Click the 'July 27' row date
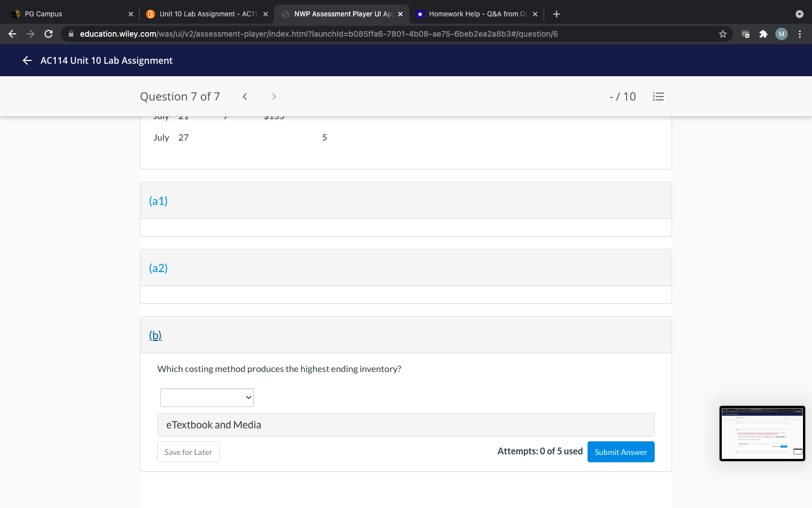The width and height of the screenshot is (812, 508). 171,138
